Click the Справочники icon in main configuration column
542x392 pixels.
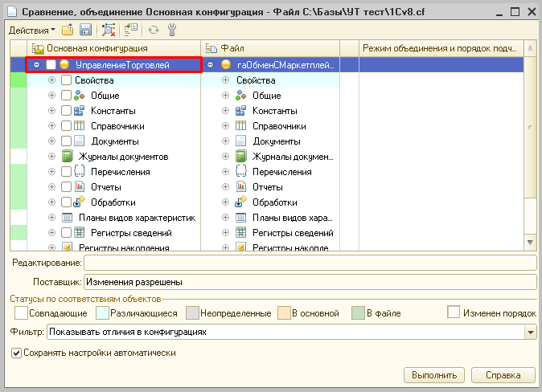point(79,126)
